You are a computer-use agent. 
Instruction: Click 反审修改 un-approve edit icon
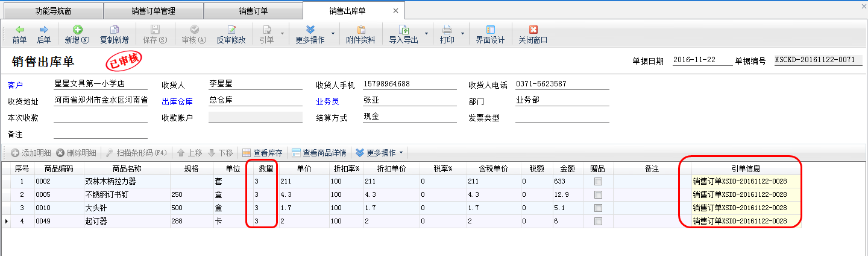pos(231,34)
